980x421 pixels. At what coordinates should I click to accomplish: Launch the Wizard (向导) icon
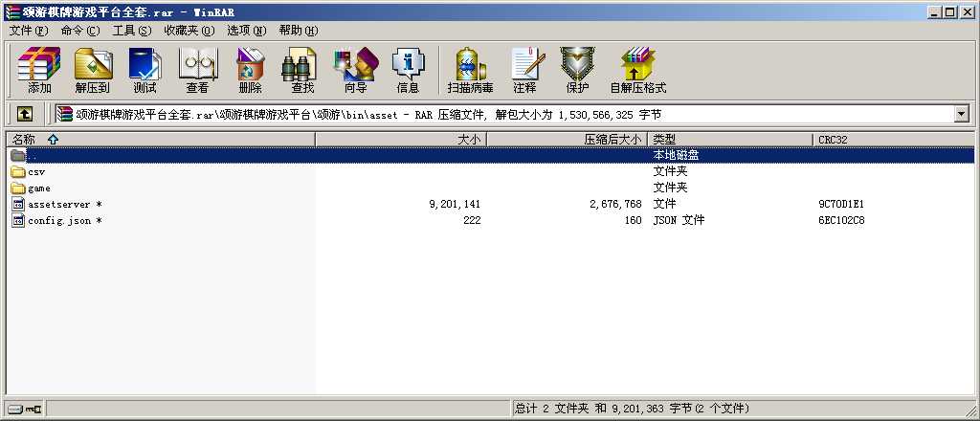(x=356, y=70)
